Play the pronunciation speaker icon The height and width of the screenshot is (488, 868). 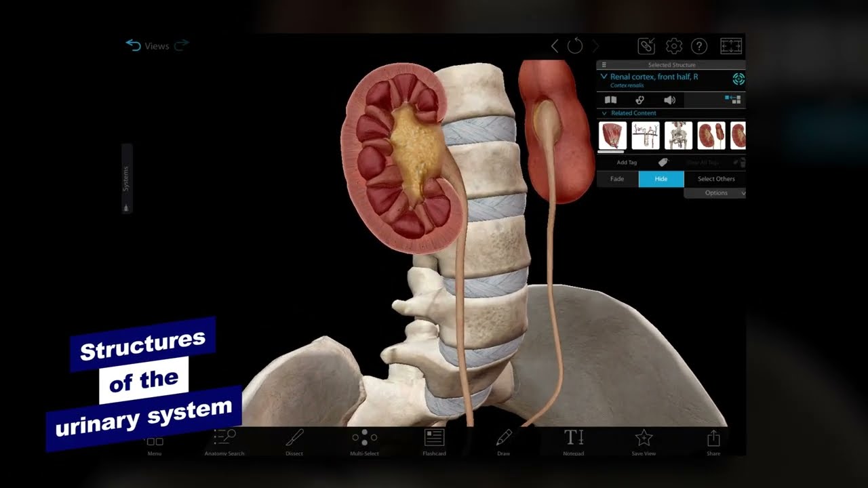[x=669, y=100]
